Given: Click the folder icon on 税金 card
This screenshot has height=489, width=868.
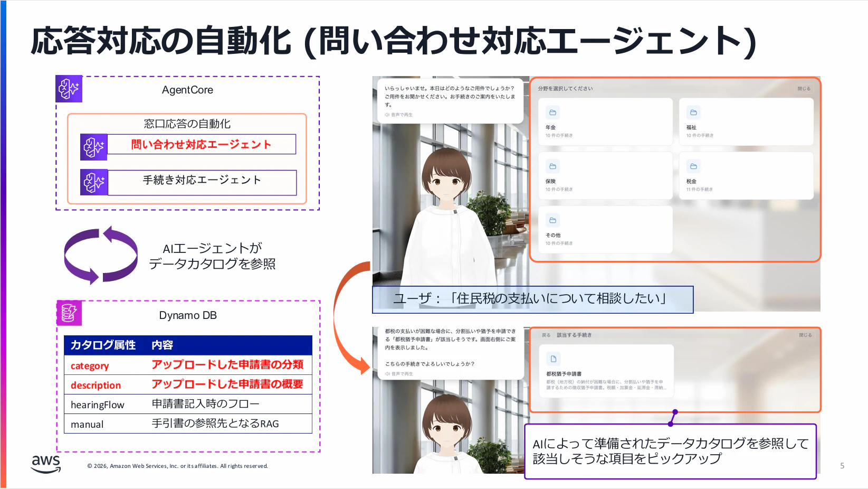Looking at the screenshot, I should [693, 166].
